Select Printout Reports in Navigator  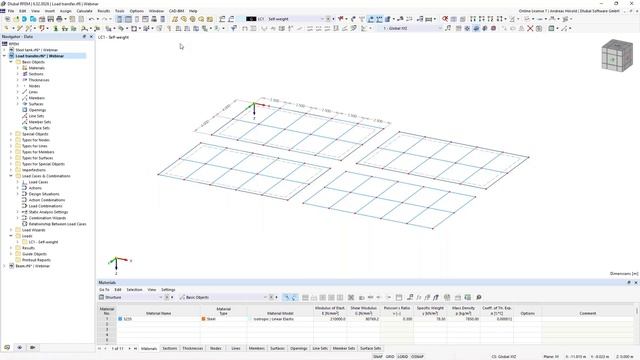click(x=36, y=260)
